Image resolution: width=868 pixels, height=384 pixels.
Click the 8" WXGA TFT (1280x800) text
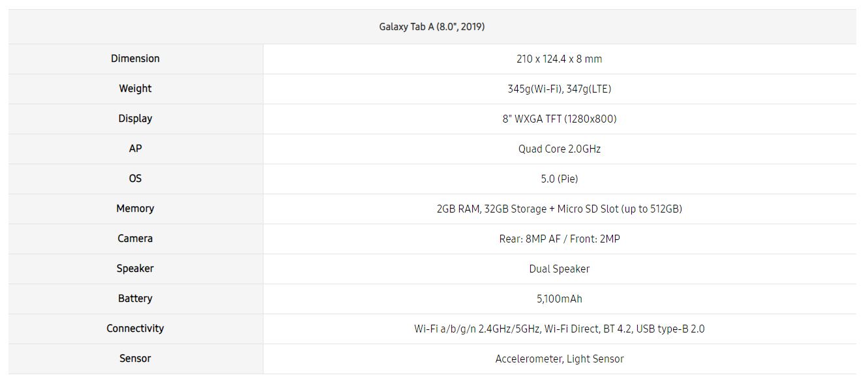(559, 119)
